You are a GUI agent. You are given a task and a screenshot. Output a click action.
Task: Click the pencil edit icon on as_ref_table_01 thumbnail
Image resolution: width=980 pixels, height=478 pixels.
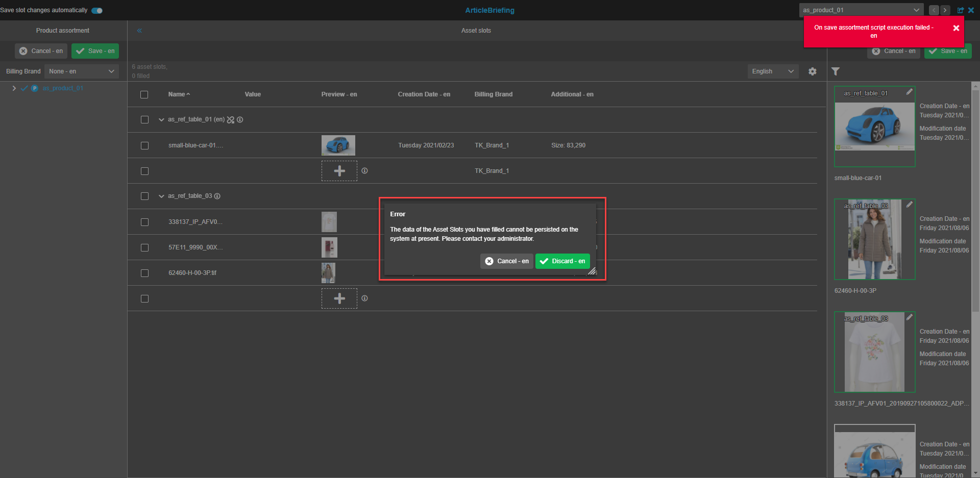tap(909, 92)
